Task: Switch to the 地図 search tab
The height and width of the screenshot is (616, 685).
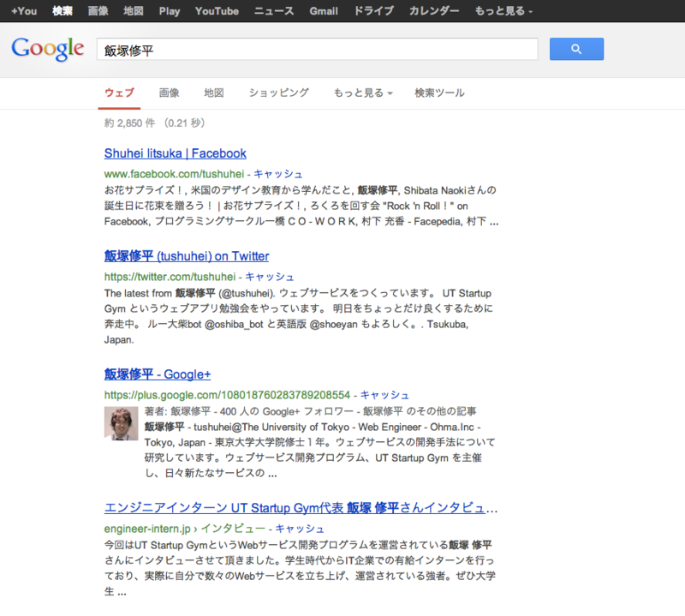Action: point(213,92)
